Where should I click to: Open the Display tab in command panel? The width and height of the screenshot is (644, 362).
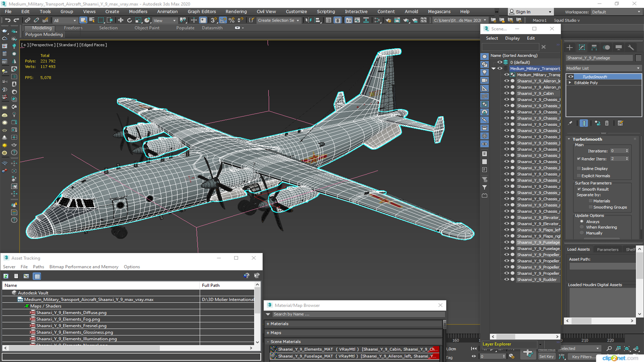(x=619, y=47)
